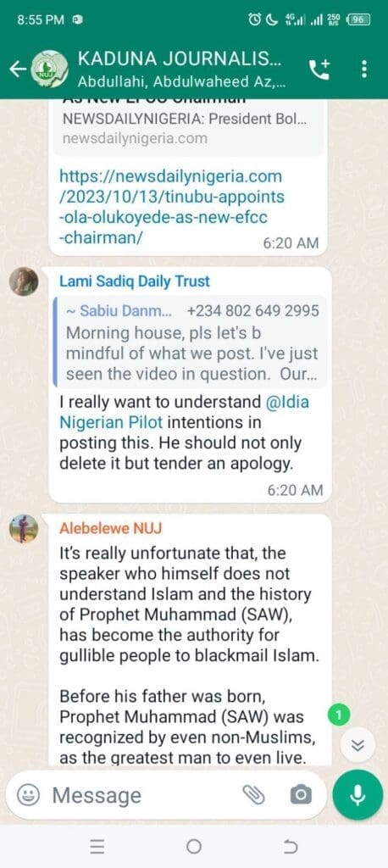Open the camera from message bar

click(x=301, y=795)
